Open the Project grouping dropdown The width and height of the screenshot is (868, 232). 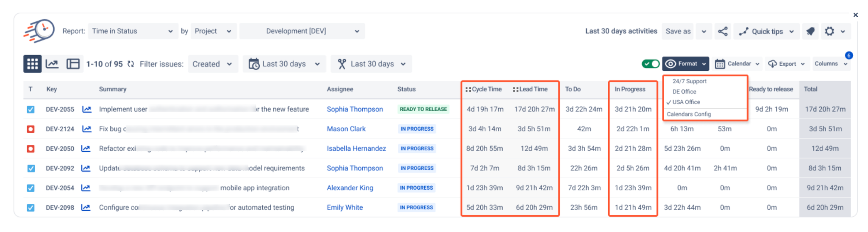point(214,31)
